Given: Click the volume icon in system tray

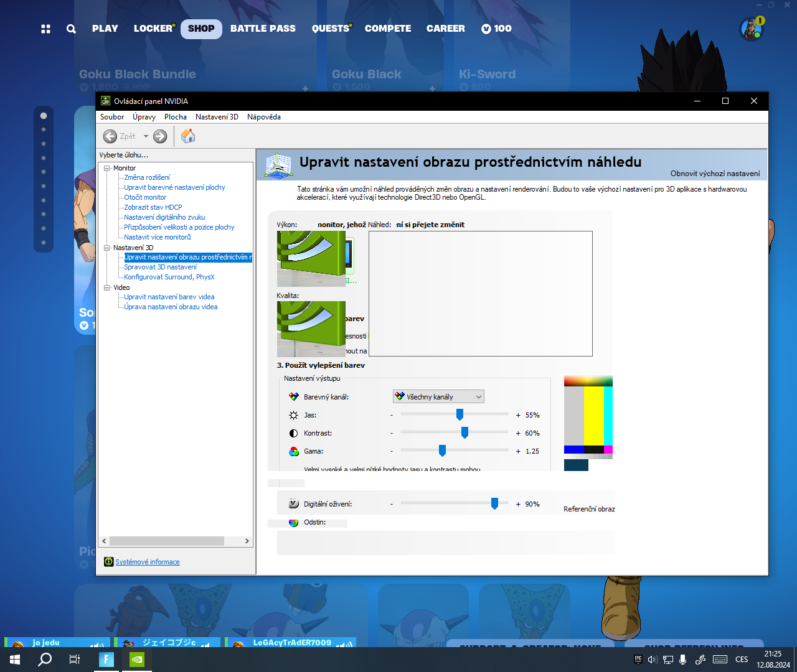Looking at the screenshot, I should coord(653,660).
